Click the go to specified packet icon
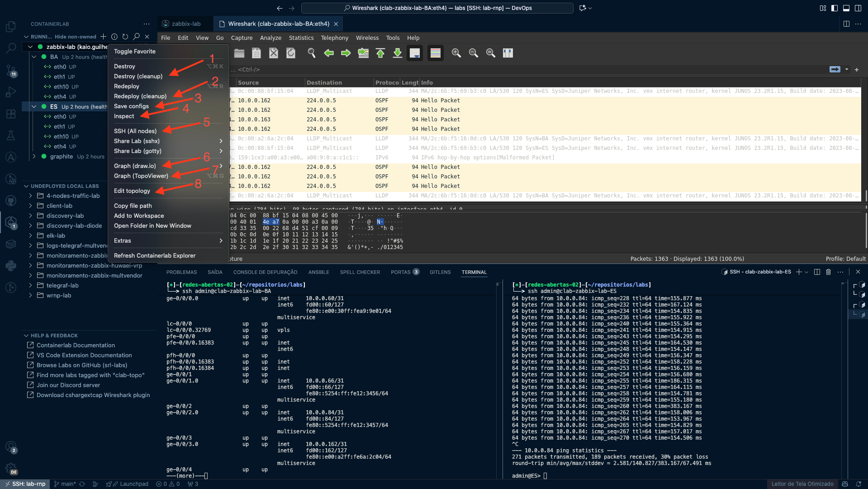 tap(363, 53)
